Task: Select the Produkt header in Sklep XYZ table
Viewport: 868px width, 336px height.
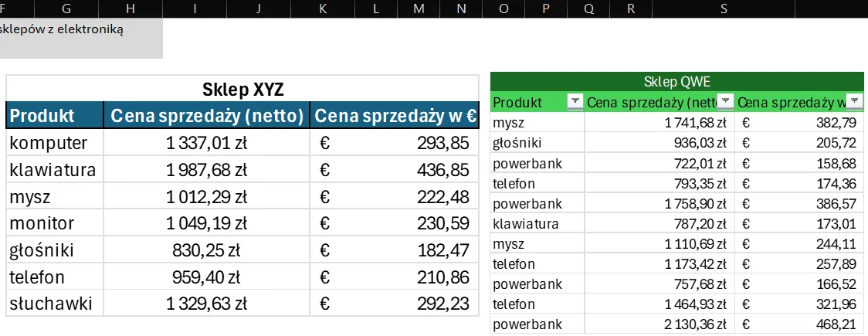Action: (54, 115)
